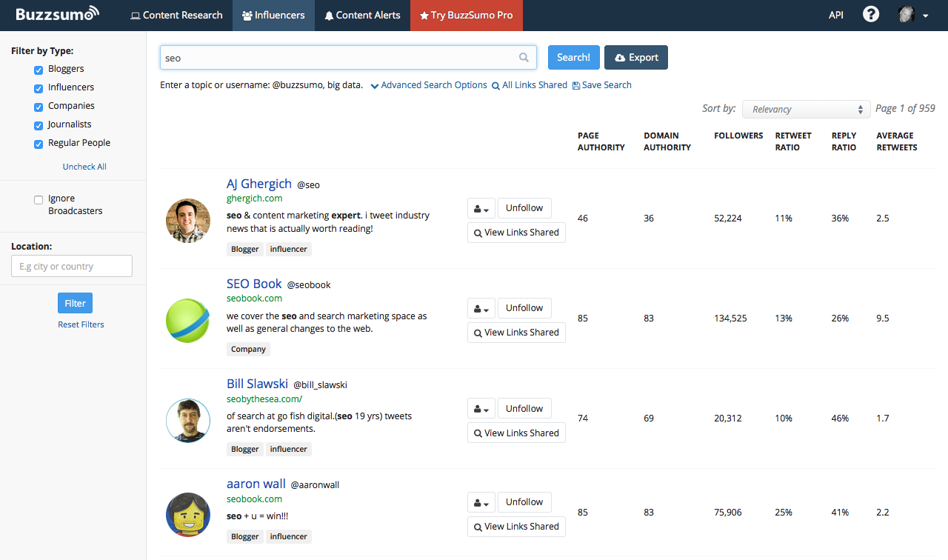Click the FOLLOWERS column header

click(738, 136)
